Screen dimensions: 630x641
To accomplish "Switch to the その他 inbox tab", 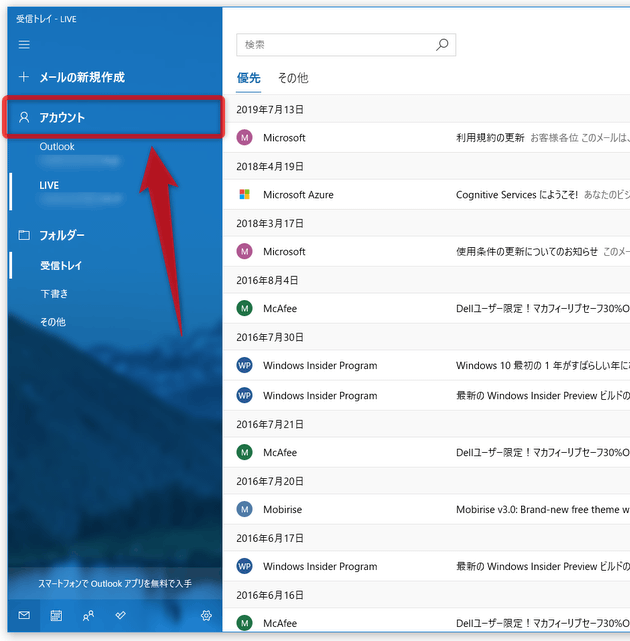I will [x=293, y=78].
